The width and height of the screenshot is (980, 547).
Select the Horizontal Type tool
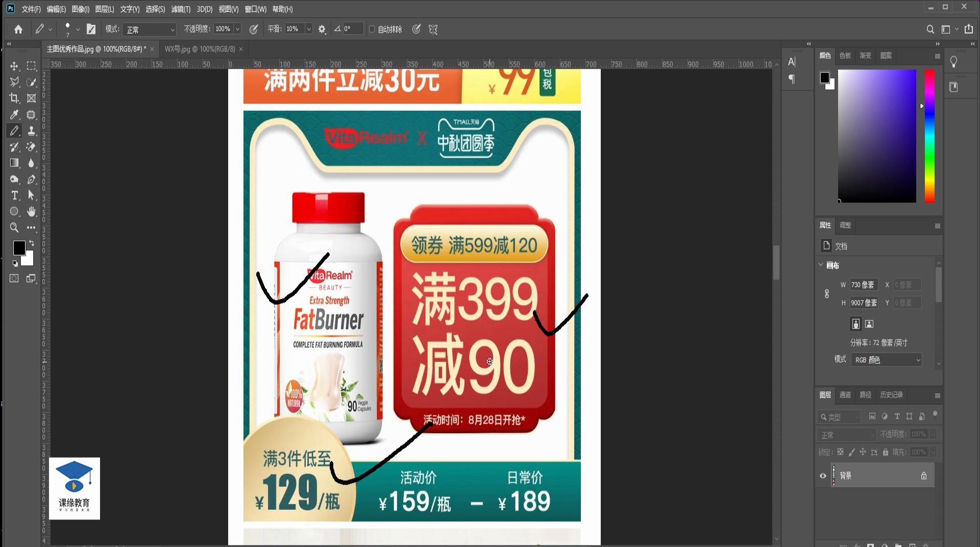14,195
